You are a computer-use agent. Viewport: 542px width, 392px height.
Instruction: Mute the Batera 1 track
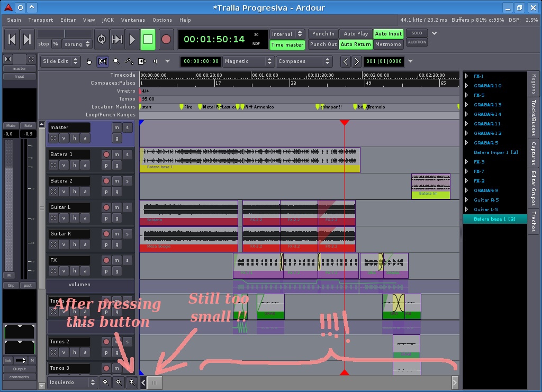click(116, 154)
